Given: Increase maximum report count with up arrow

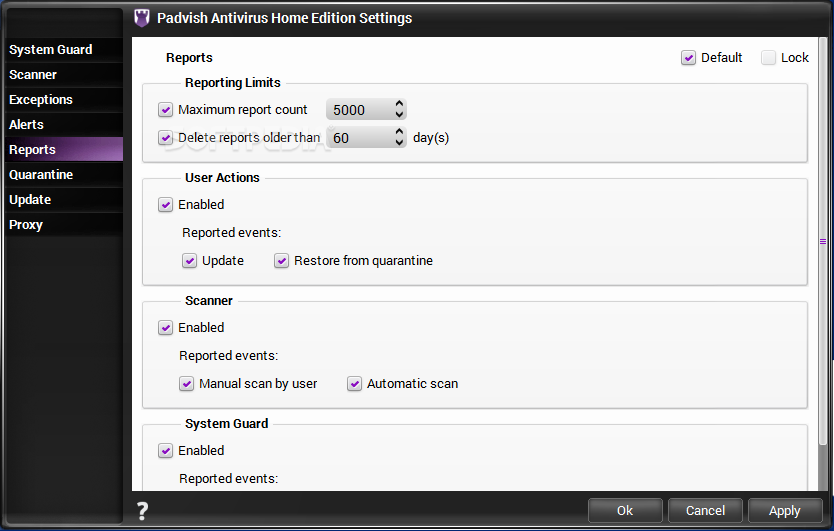Looking at the screenshot, I should tap(399, 104).
